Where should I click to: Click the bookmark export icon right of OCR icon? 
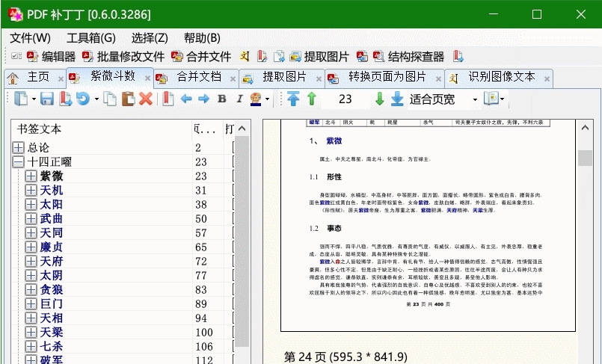tap(262, 56)
